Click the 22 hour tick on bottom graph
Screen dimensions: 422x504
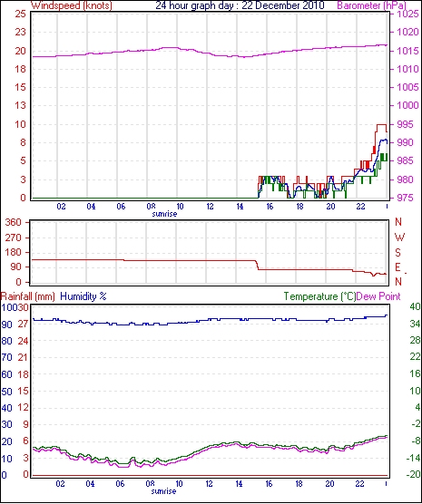(359, 483)
